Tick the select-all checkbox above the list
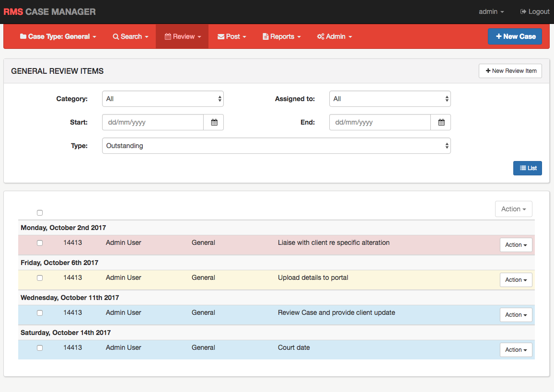This screenshot has height=392, width=554. (40, 213)
